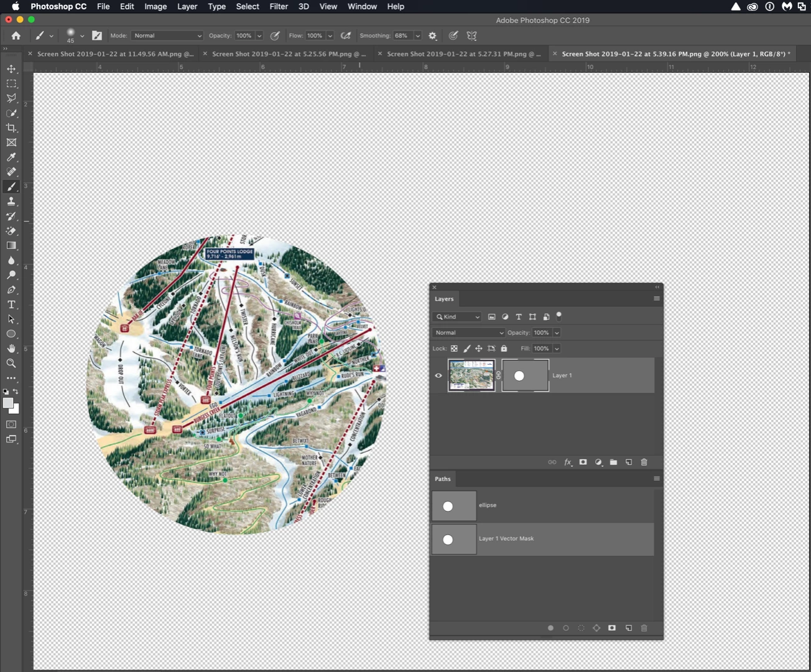
Task: Select Layer 1 Vector Mask path
Action: (542, 539)
